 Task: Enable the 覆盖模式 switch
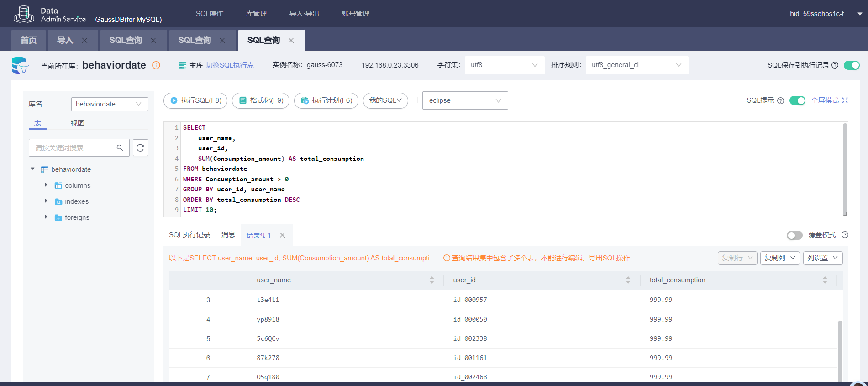click(794, 235)
